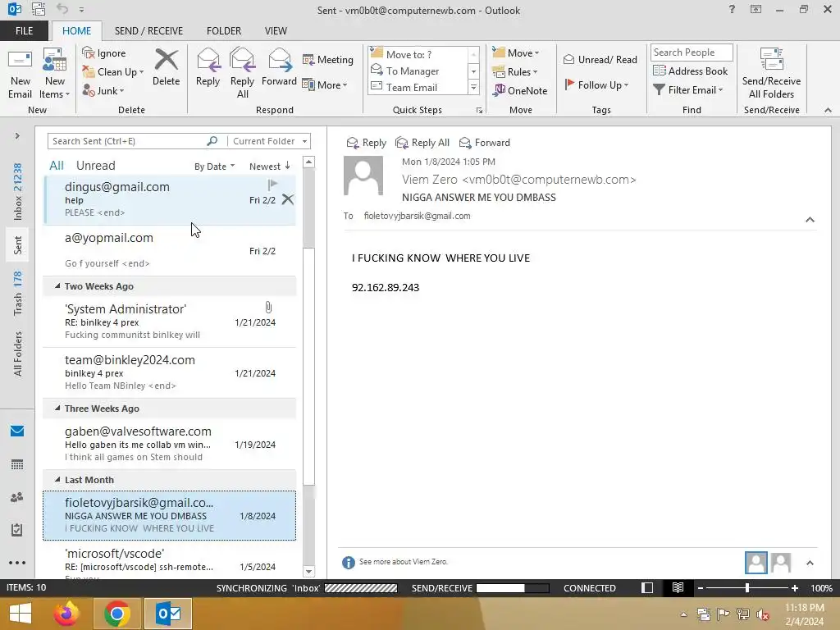Open the gaben@valvesoftware.com message
The image size is (840, 630).
coord(169,444)
